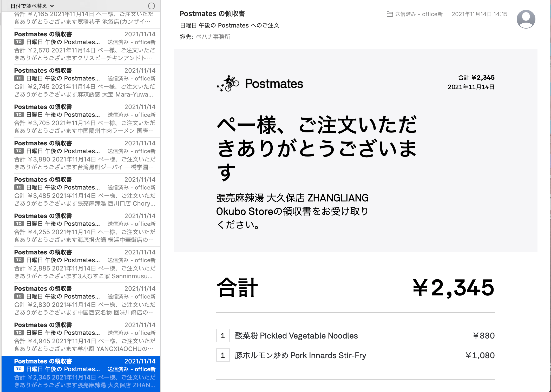Viewport: 551px width, 392px height.
Task: Click the message filter icon
Action: click(152, 6)
